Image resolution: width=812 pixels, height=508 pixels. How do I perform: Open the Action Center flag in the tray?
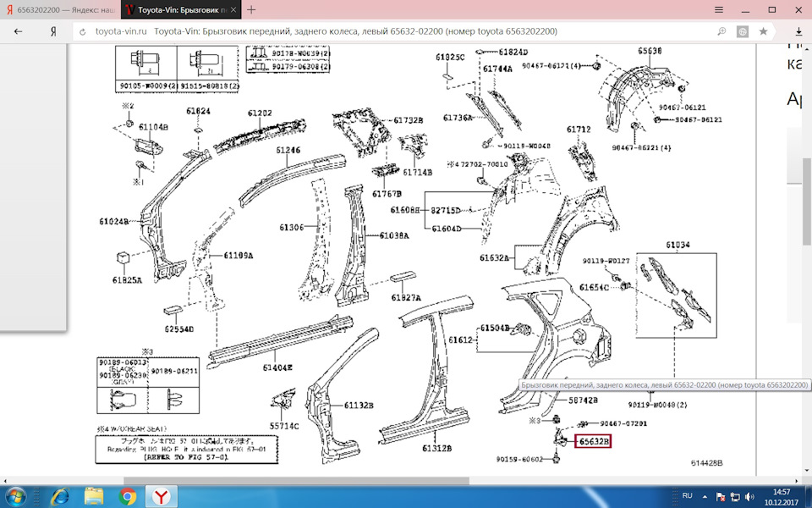pos(721,496)
